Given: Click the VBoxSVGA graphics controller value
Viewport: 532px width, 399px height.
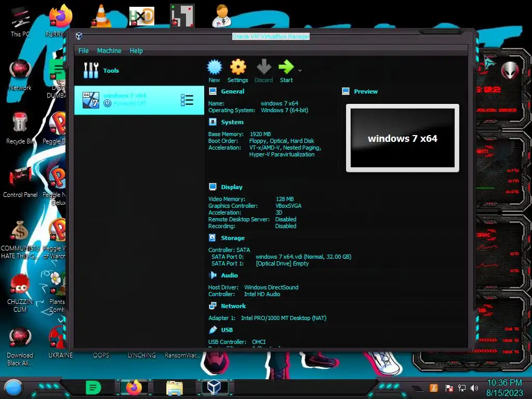Looking at the screenshot, I should click(x=288, y=206).
